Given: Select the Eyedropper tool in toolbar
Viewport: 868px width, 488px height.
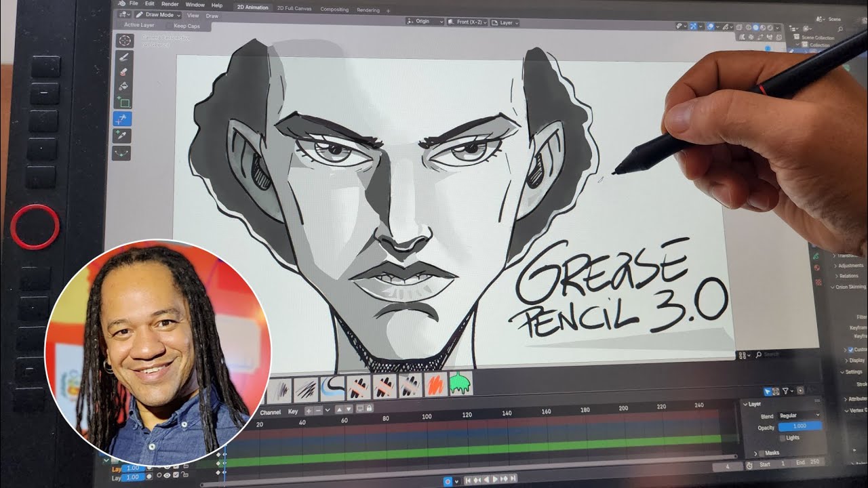Looking at the screenshot, I should pos(123,136).
